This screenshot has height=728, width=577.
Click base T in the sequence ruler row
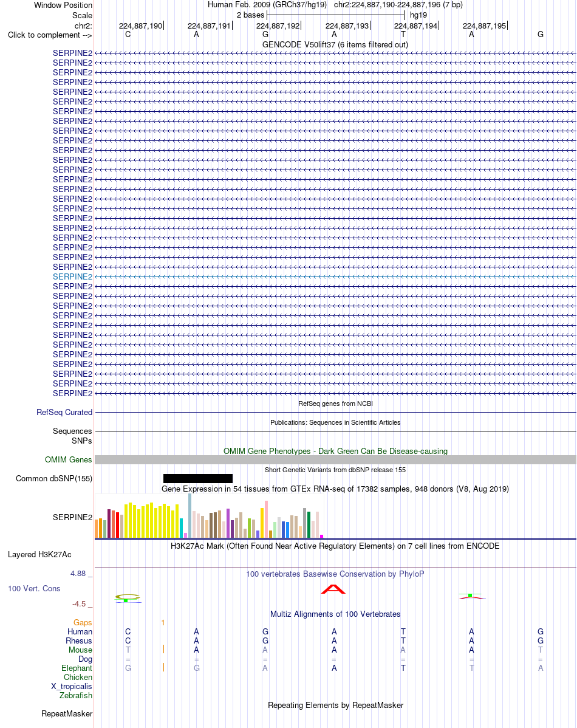(403, 35)
